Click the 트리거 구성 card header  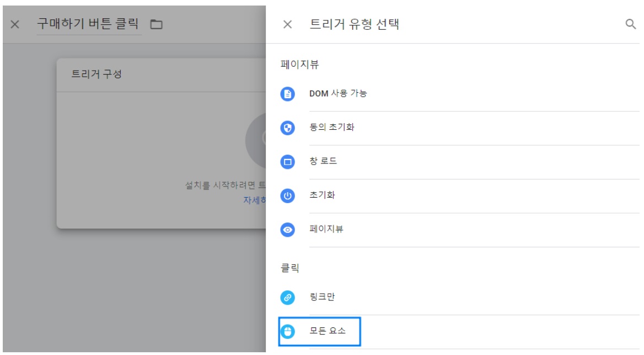(161, 75)
